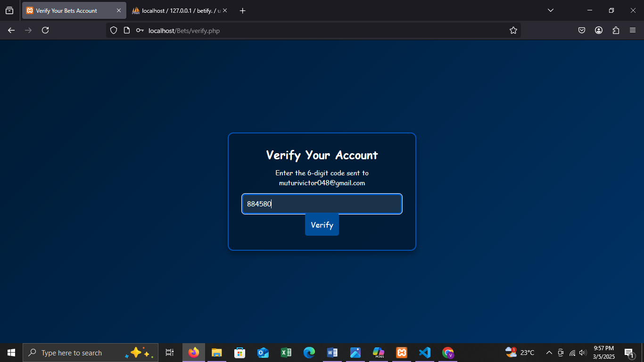The image size is (644, 362).
Task: Click the forward navigation arrow
Action: coord(28,30)
